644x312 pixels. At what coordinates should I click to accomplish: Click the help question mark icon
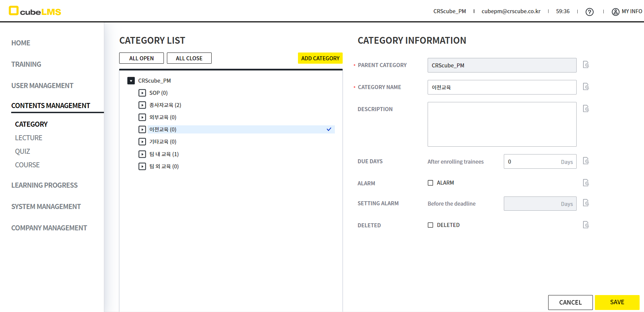pyautogui.click(x=589, y=12)
